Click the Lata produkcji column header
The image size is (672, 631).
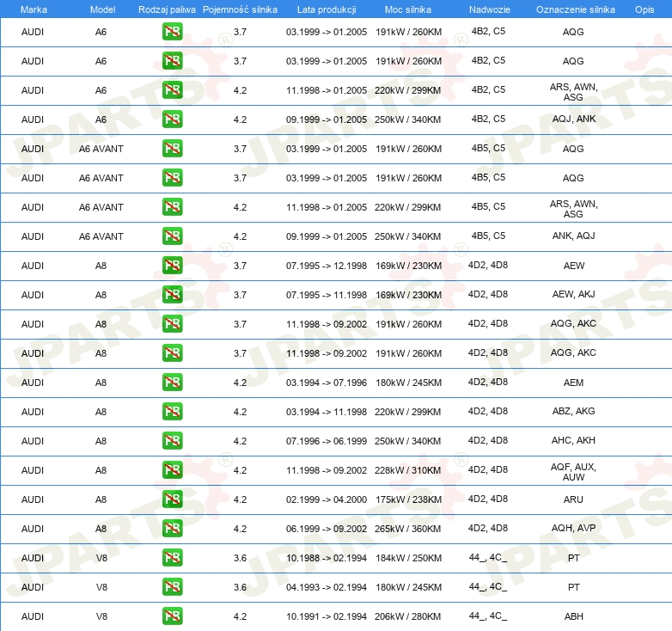coord(327,9)
